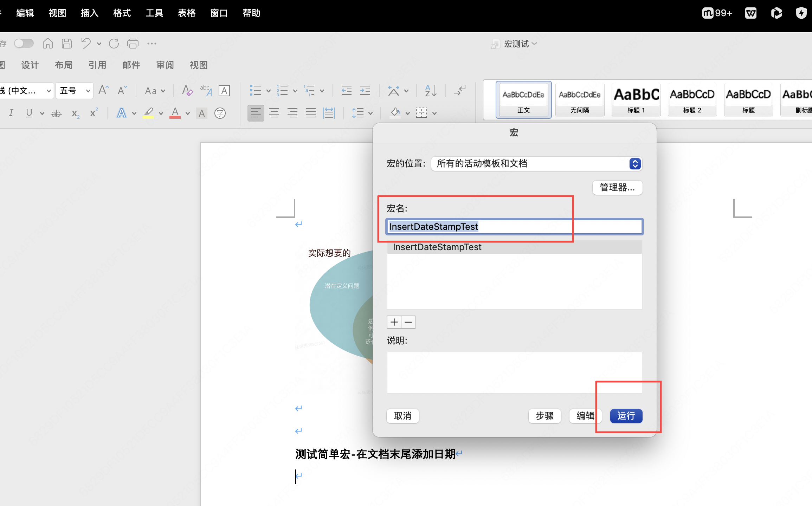Select InsertDateStampTest in the macro list
812x506 pixels.
[437, 247]
